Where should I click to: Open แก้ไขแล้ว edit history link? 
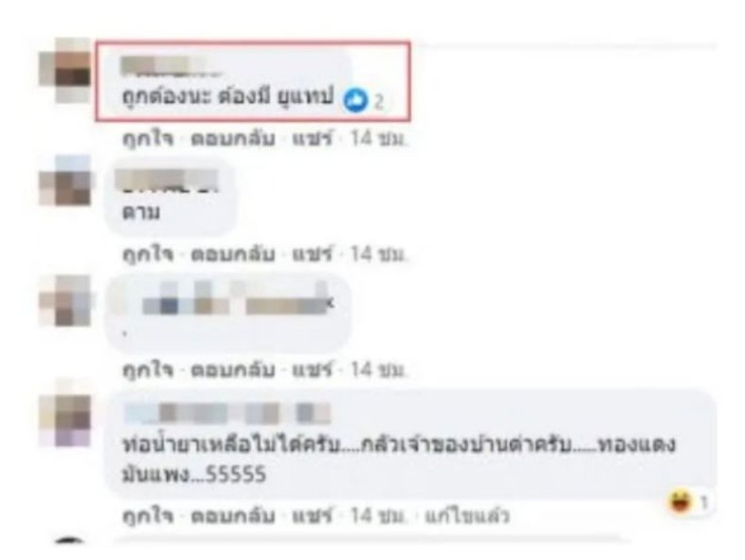pyautogui.click(x=466, y=516)
